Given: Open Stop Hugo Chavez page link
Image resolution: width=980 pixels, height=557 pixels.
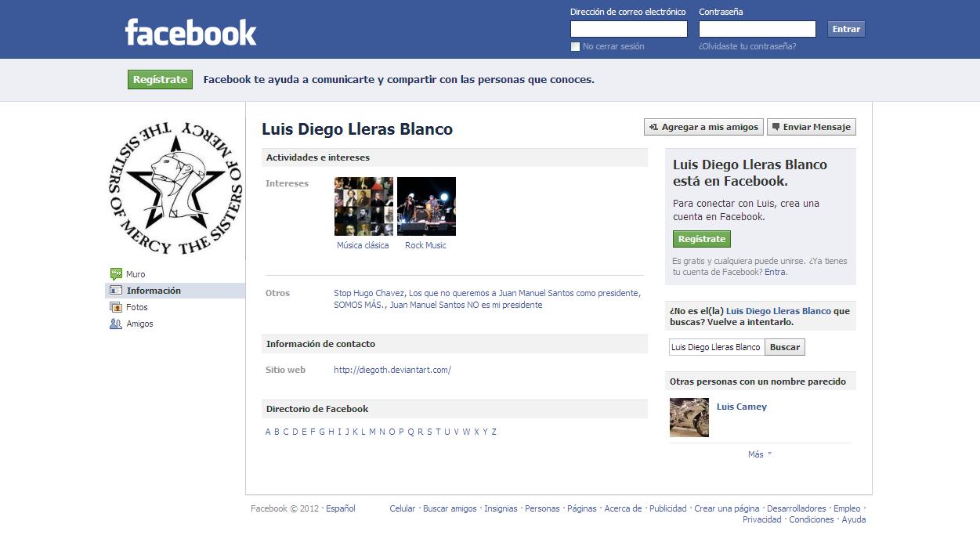Looking at the screenshot, I should point(369,293).
